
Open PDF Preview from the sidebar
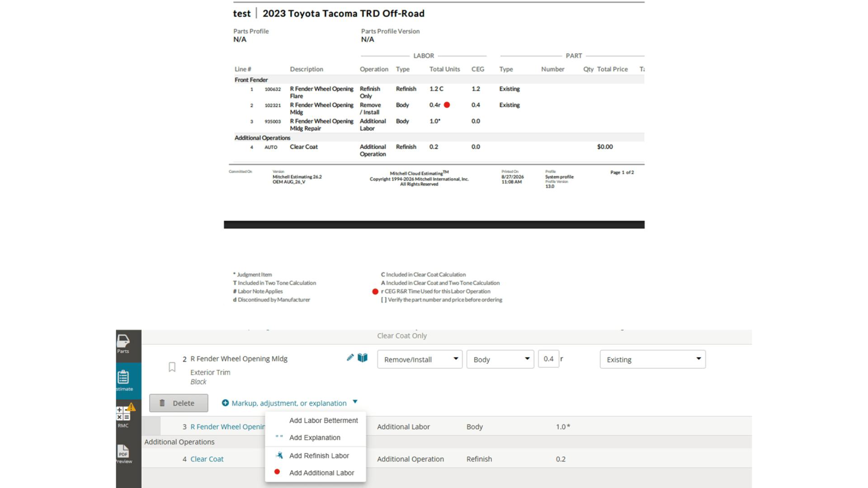pos(123,454)
